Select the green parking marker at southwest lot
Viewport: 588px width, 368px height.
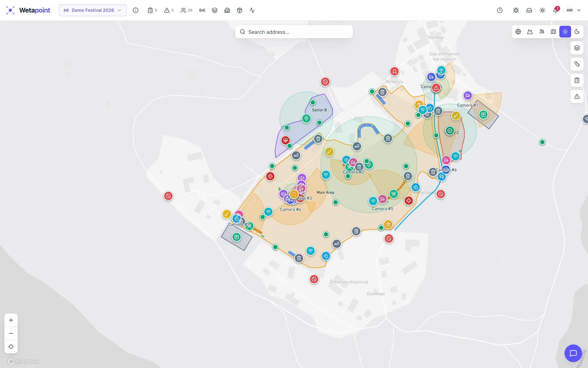236,237
